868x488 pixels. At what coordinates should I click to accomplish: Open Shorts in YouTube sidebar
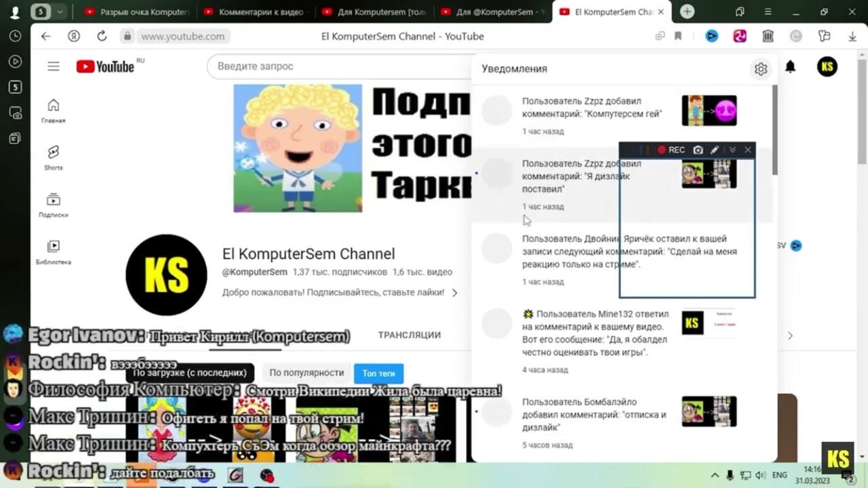[54, 158]
